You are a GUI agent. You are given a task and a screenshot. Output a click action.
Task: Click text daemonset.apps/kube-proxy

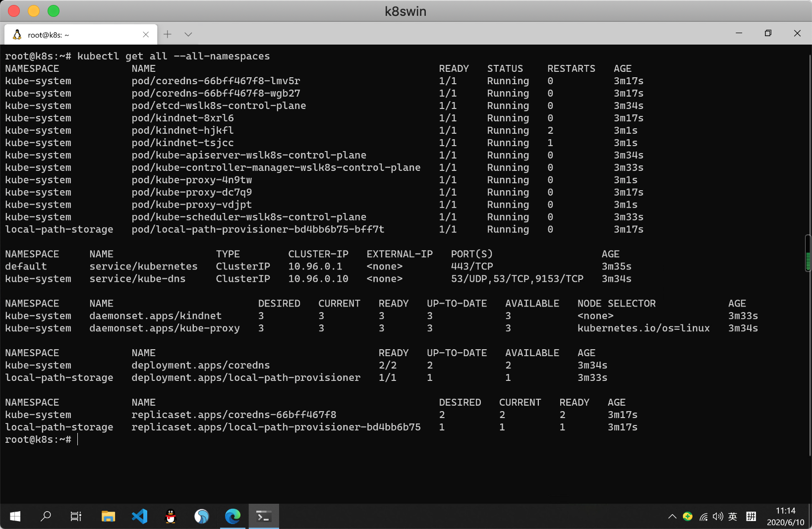pyautogui.click(x=165, y=328)
